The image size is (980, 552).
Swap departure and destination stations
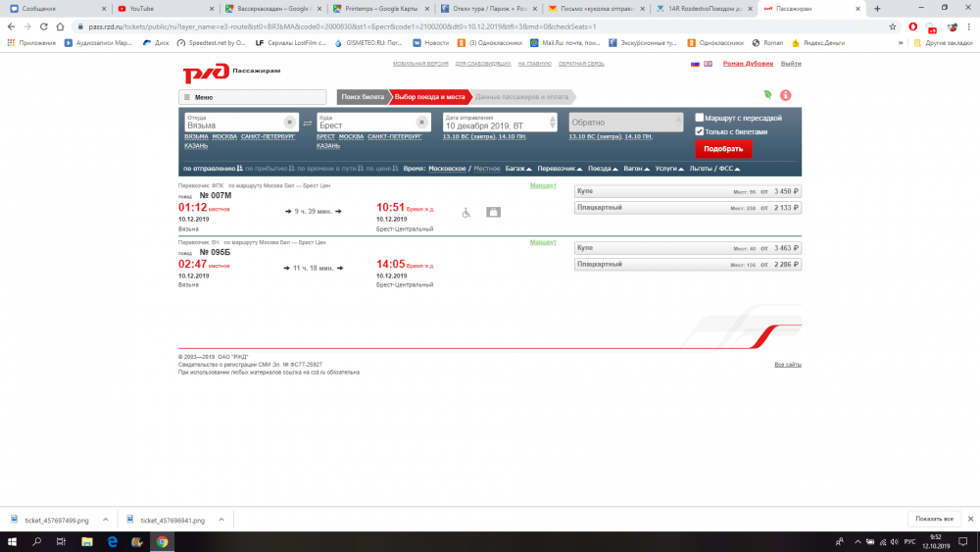click(x=307, y=124)
